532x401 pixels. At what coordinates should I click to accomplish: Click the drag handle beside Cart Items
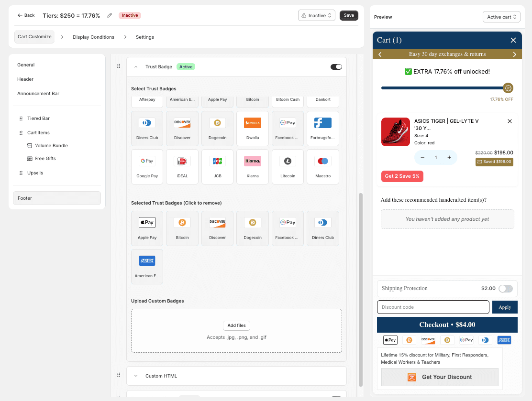pos(21,133)
